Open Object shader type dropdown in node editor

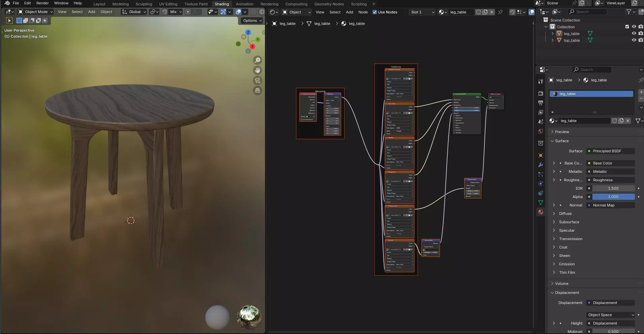(297, 12)
